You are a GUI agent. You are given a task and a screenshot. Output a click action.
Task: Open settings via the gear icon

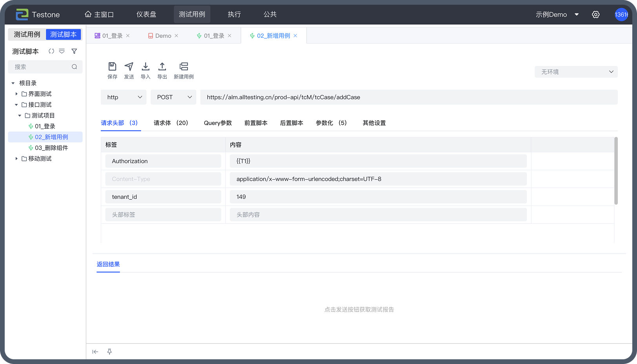click(x=595, y=15)
